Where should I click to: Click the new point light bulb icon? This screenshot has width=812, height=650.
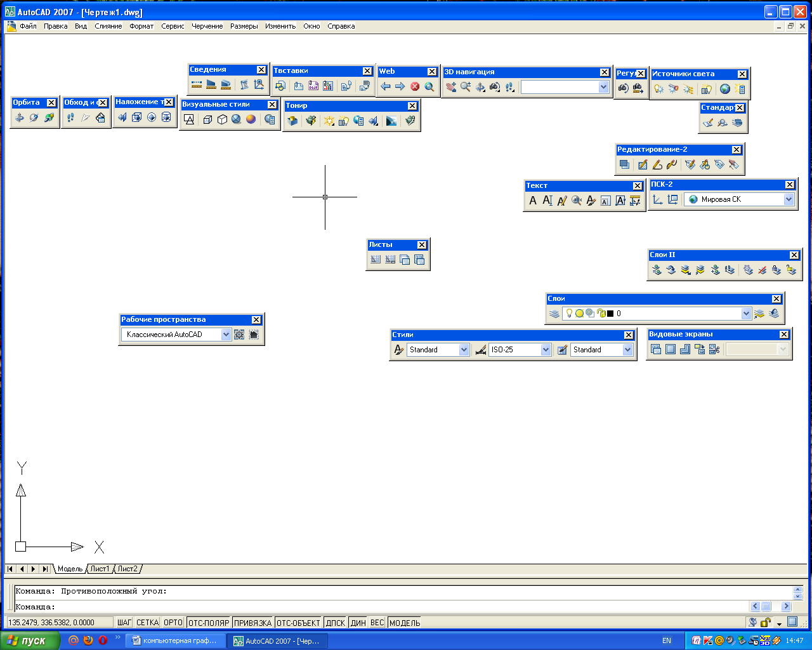coord(659,89)
